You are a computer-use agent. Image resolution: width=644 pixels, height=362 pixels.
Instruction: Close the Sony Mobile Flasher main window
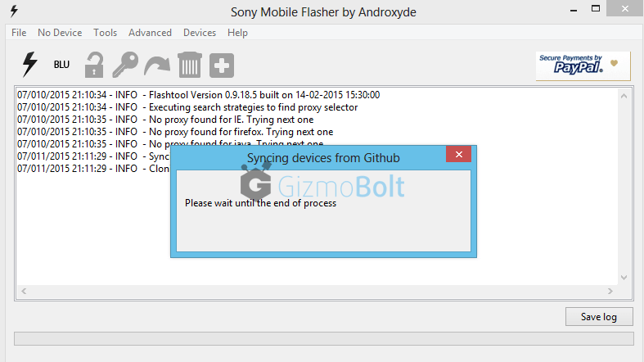point(624,8)
